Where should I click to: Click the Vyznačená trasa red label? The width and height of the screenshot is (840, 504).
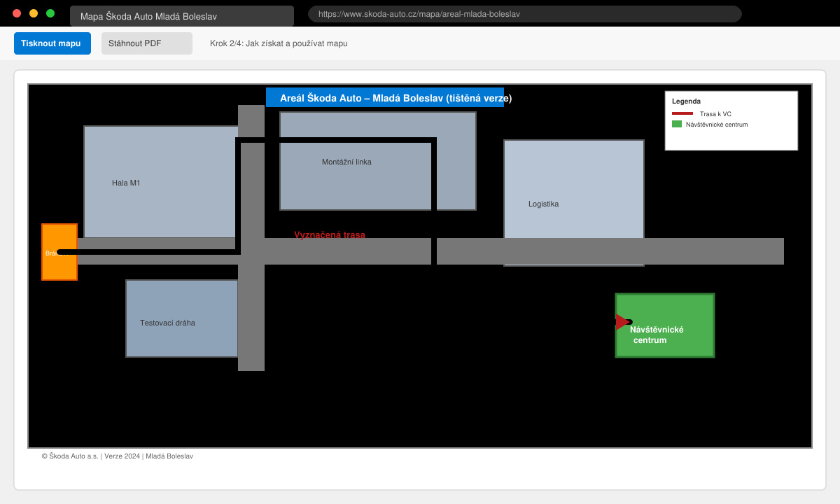[330, 235]
